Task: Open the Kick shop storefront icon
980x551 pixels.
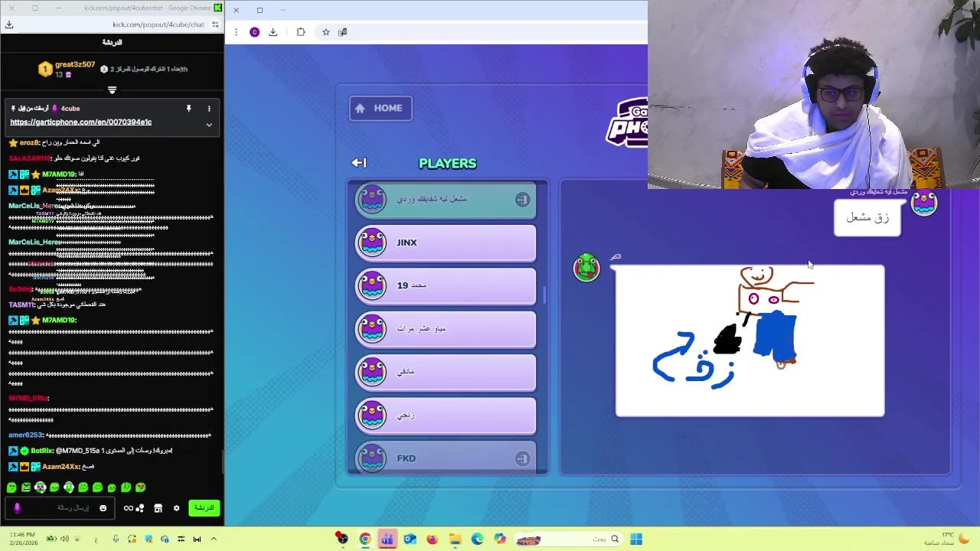Action: pyautogui.click(x=158, y=508)
